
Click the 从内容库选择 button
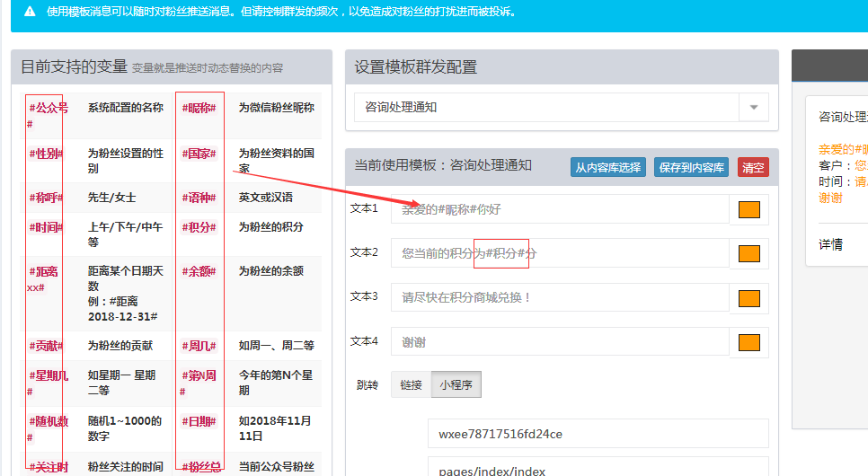pyautogui.click(x=607, y=167)
